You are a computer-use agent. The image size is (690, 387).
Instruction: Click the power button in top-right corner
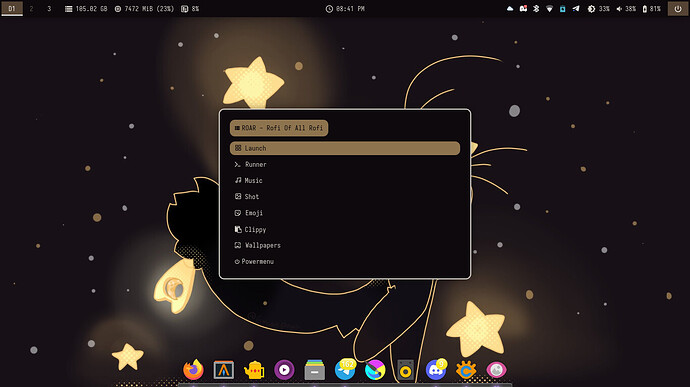point(678,8)
